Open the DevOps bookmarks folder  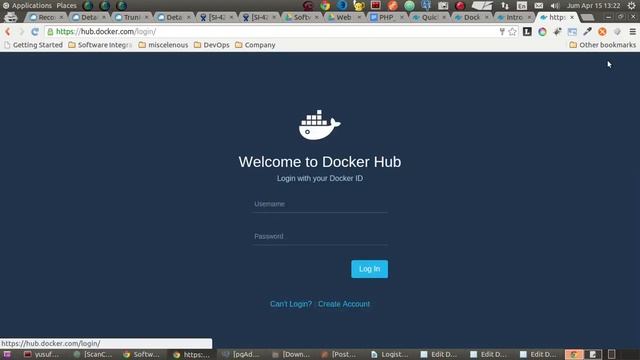pos(211,45)
